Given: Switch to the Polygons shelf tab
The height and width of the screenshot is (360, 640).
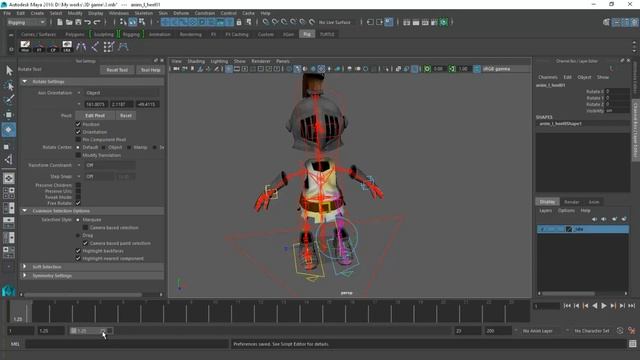Looking at the screenshot, I should tap(74, 35).
